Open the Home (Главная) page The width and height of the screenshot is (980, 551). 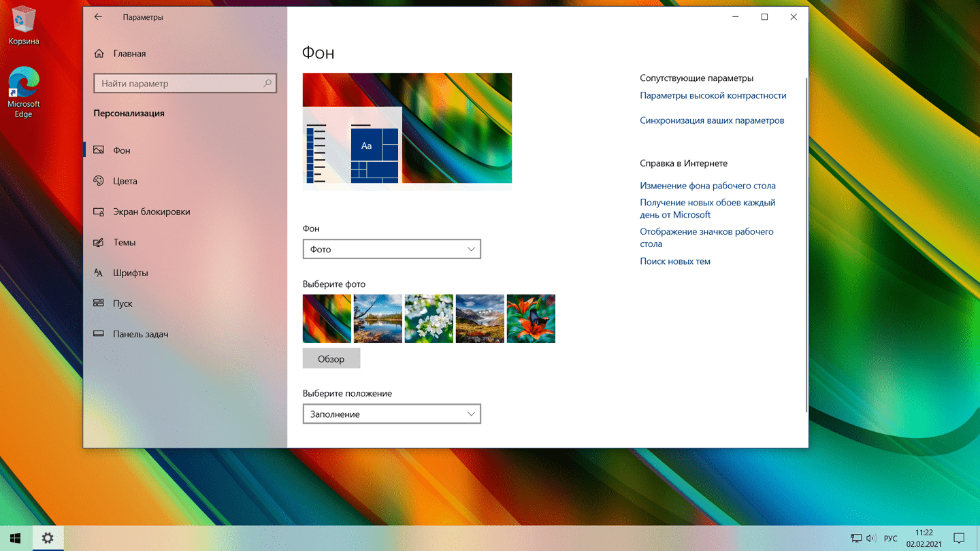pos(129,54)
